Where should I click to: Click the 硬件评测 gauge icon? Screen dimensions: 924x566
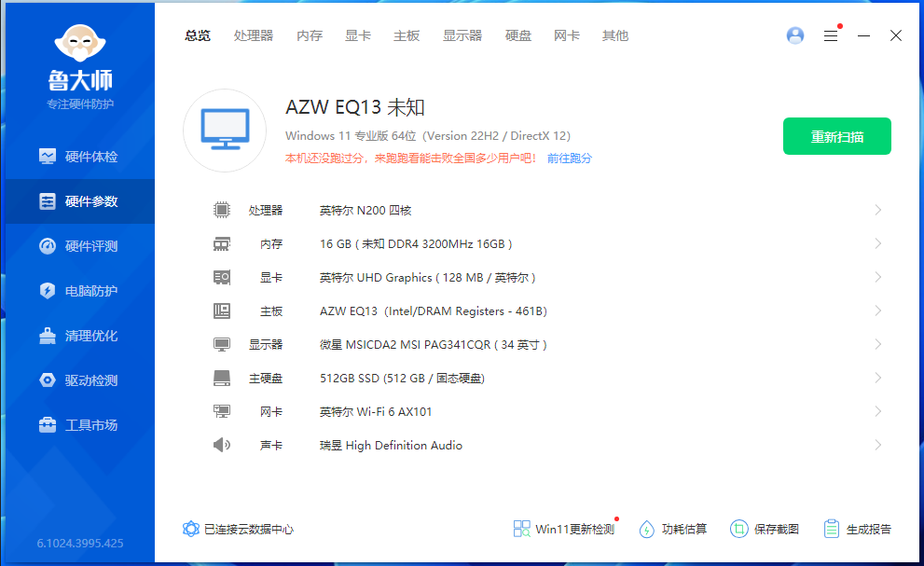(x=48, y=246)
